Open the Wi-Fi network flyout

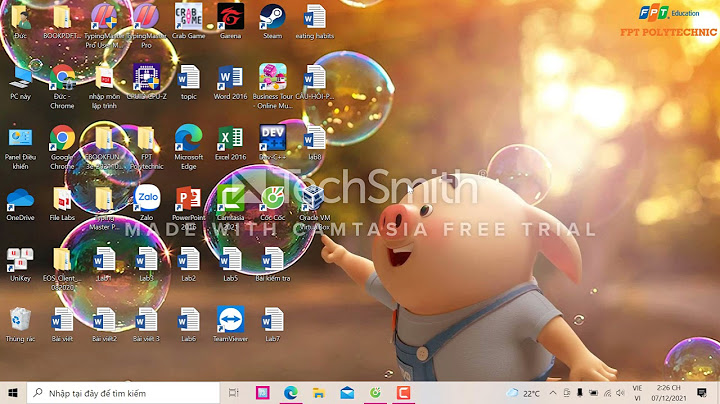pyautogui.click(x=607, y=393)
